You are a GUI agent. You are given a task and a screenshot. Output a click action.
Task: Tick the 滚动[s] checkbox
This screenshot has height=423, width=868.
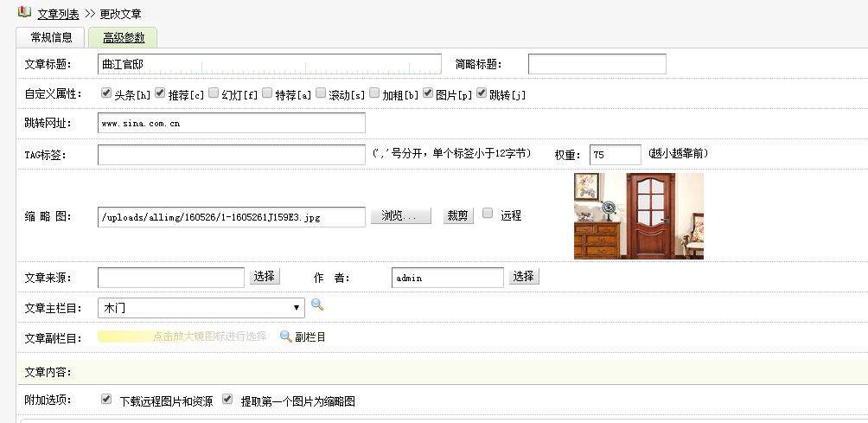321,93
